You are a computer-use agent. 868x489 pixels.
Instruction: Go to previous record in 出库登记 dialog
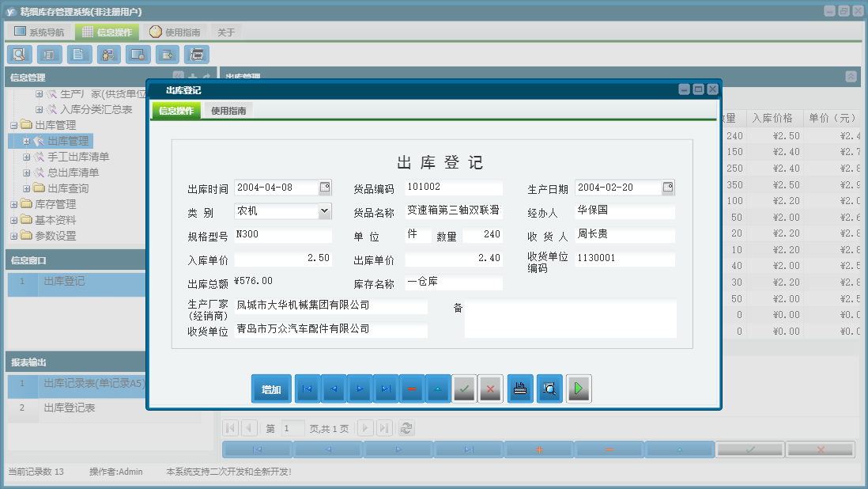click(334, 389)
